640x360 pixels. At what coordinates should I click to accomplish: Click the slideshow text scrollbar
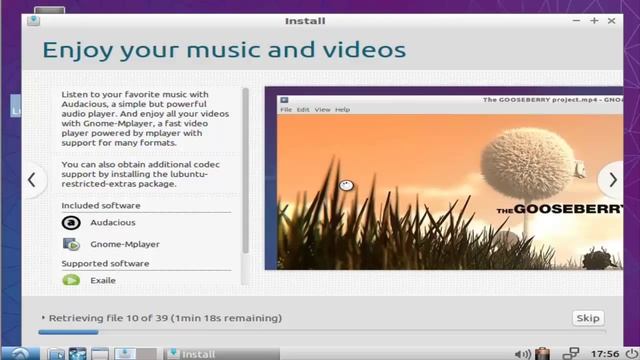click(x=245, y=171)
